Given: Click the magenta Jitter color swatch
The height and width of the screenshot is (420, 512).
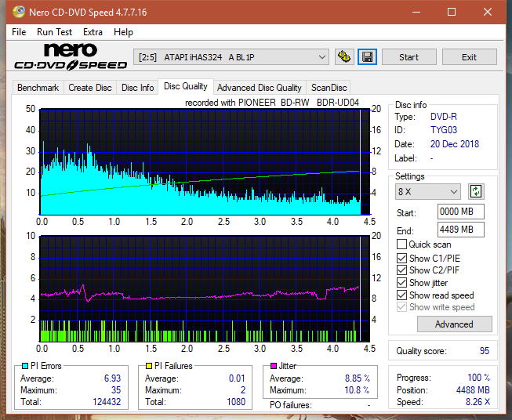Looking at the screenshot, I should (274, 366).
